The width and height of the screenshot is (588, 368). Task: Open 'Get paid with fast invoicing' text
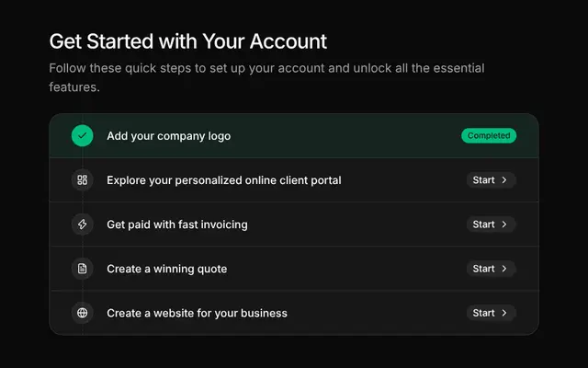pyautogui.click(x=177, y=224)
